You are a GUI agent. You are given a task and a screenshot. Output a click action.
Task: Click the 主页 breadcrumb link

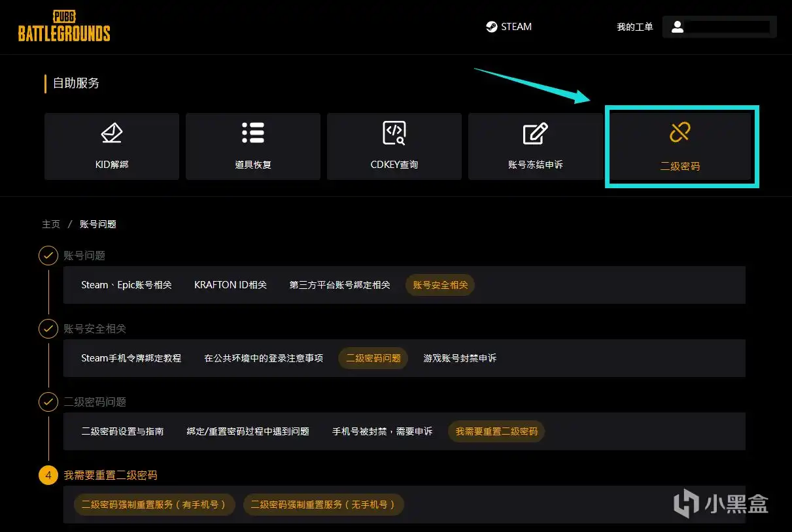click(51, 224)
